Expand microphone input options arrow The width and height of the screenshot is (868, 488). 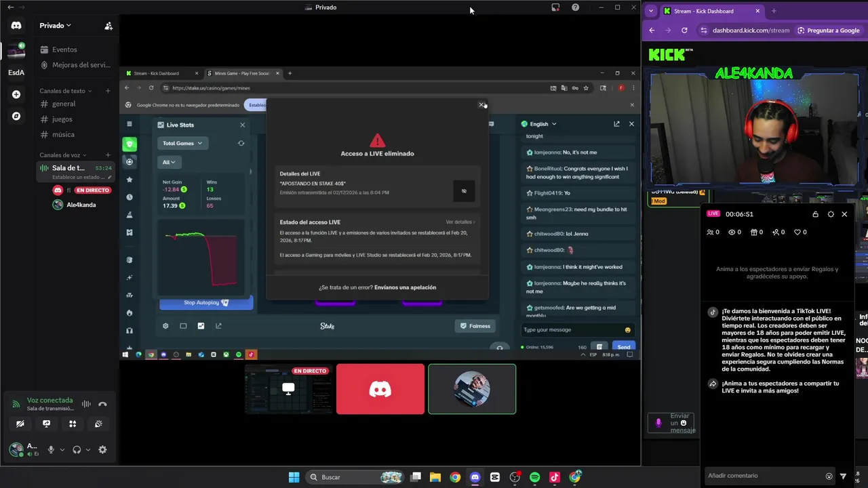tap(62, 450)
